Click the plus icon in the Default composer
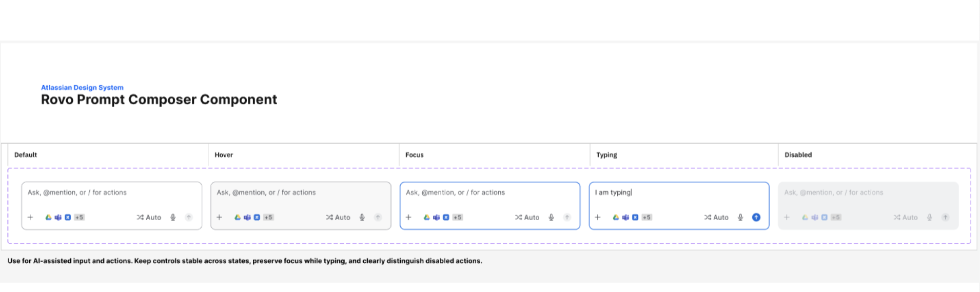This screenshot has height=292, width=980. tap(30, 218)
